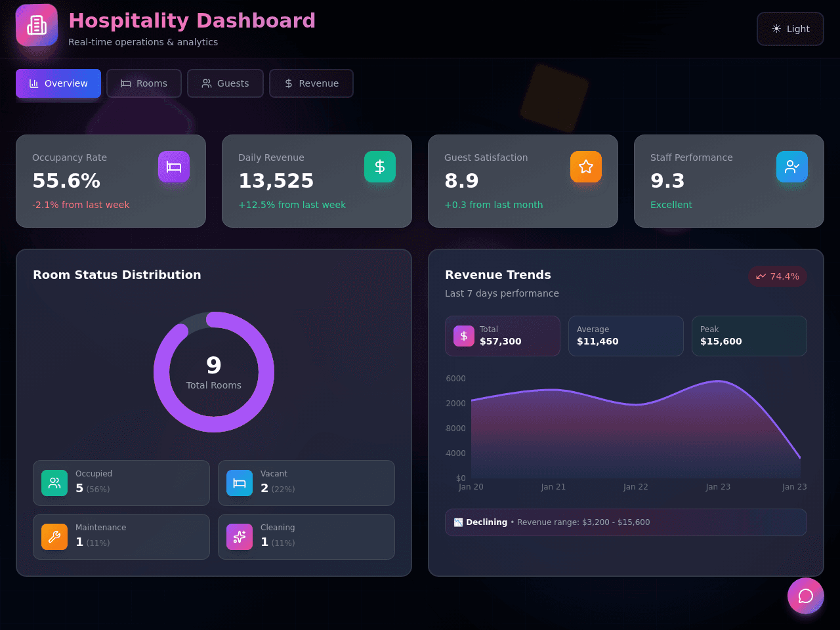Viewport: 840px width, 630px height.
Task: Click the Last 7 days performance subtitle
Action: [502, 293]
